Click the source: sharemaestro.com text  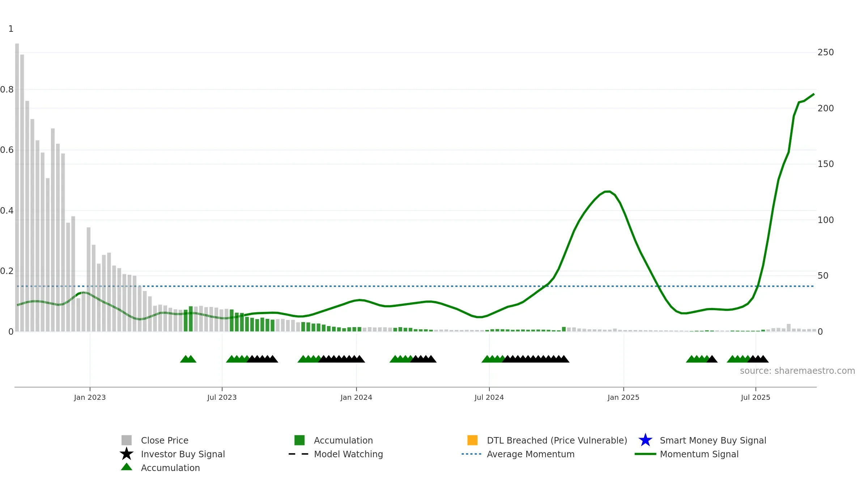click(x=797, y=371)
